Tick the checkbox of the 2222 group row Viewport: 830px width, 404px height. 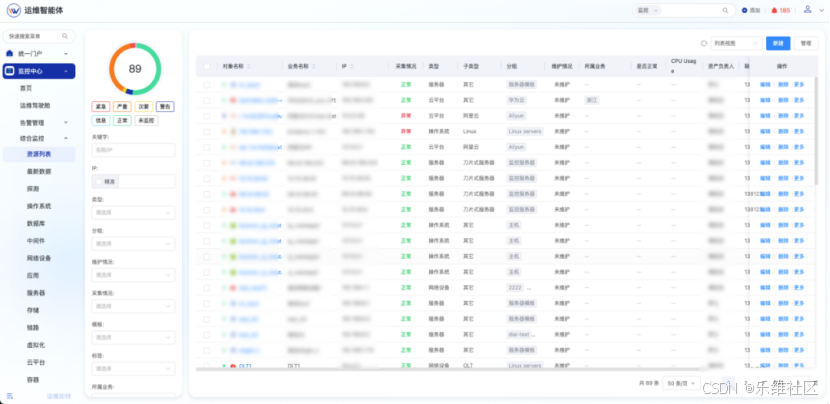tap(207, 288)
